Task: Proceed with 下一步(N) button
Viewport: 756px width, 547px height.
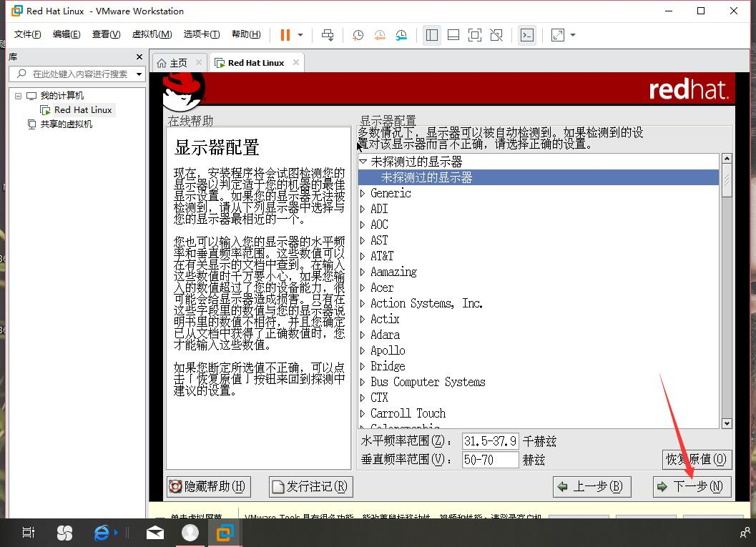Action: (x=692, y=486)
